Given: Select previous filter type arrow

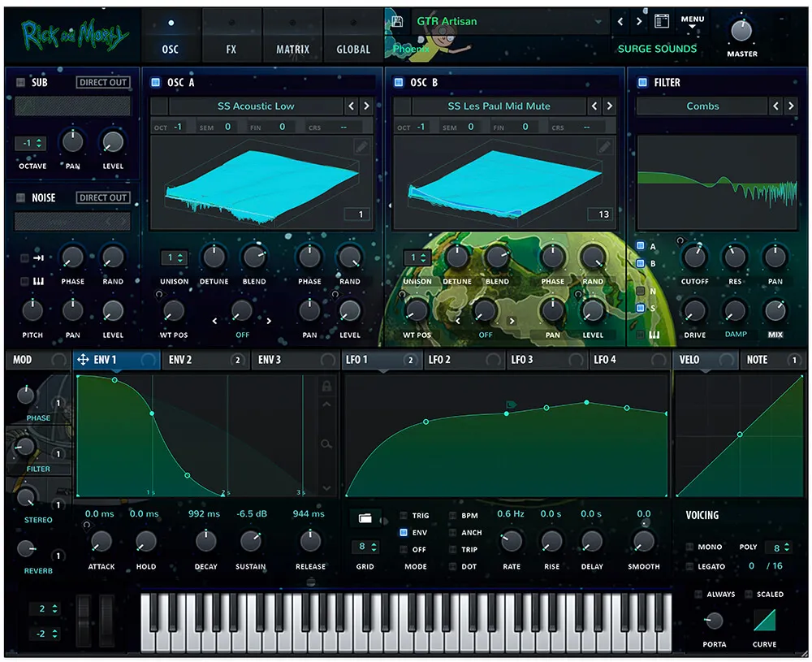Looking at the screenshot, I should [775, 106].
